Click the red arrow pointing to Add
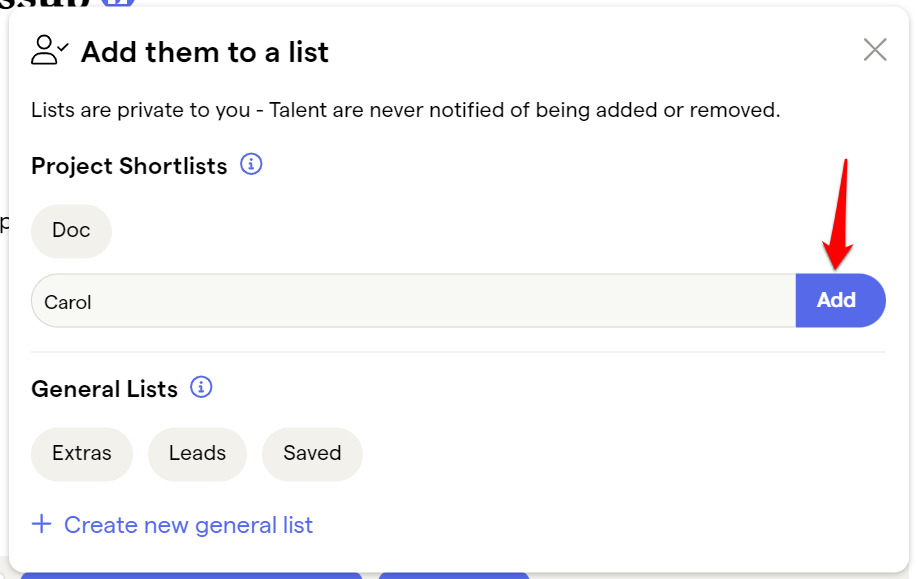The width and height of the screenshot is (917, 579). point(839,214)
